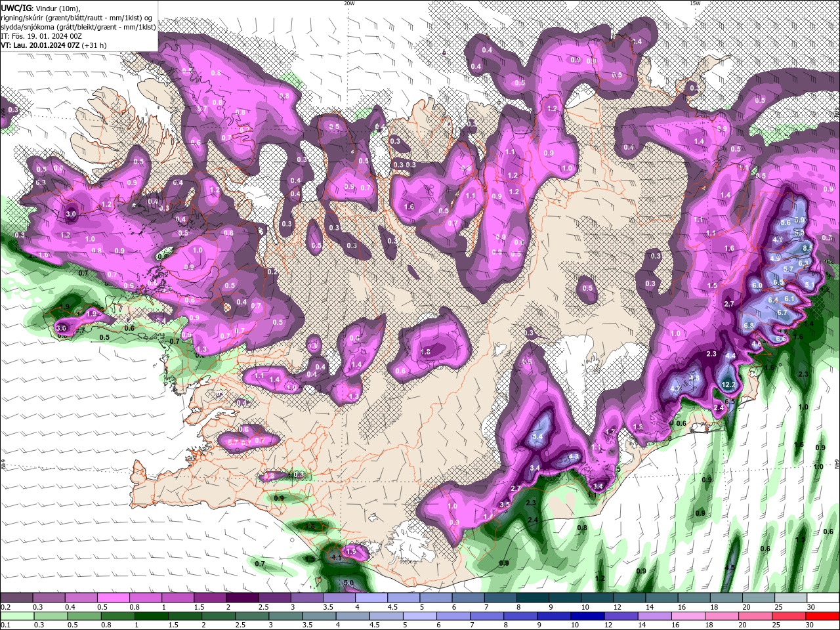Click the 6.0 value on the map
Viewport: 840px width, 630px height.
point(757,285)
